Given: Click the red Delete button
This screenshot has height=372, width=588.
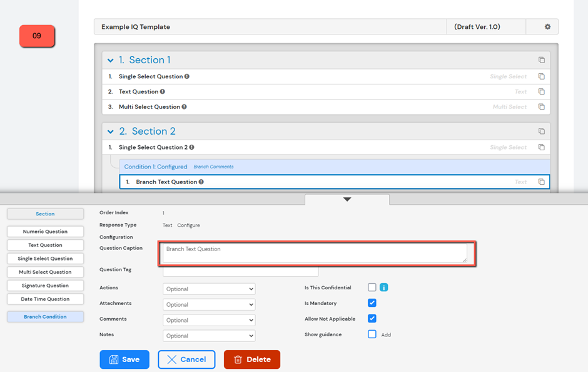Looking at the screenshot, I should (x=251, y=359).
